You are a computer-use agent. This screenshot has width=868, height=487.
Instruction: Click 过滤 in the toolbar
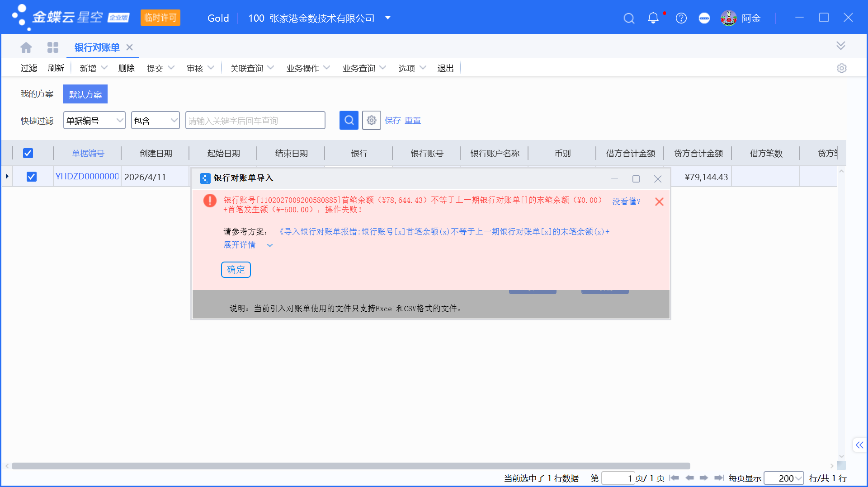pyautogui.click(x=29, y=68)
